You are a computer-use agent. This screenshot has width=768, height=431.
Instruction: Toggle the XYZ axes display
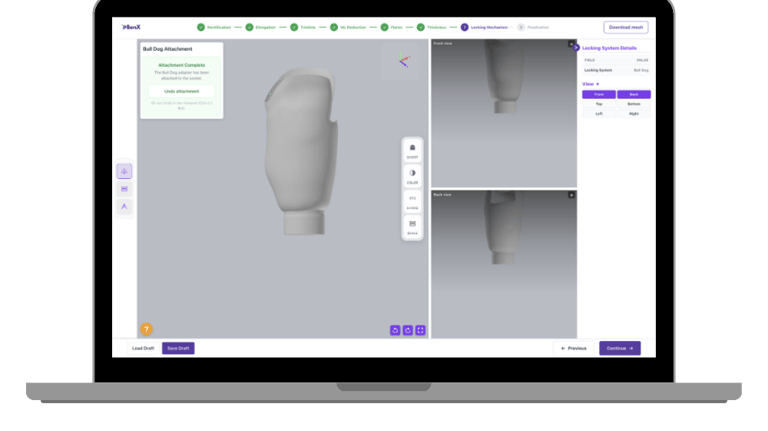[412, 202]
